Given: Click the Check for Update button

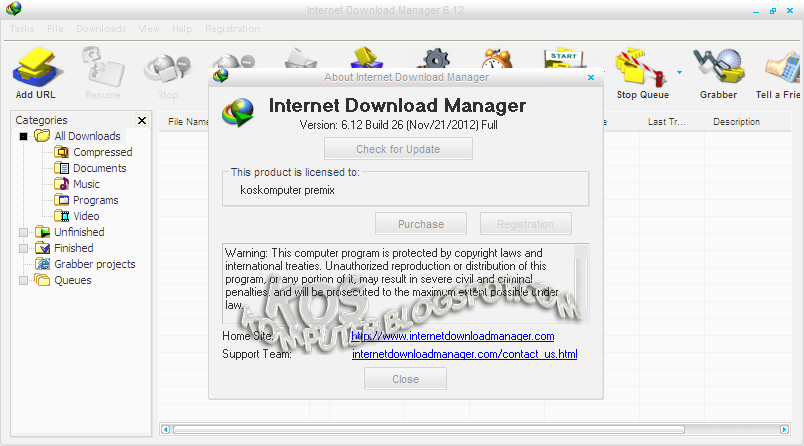Looking at the screenshot, I should coord(398,149).
